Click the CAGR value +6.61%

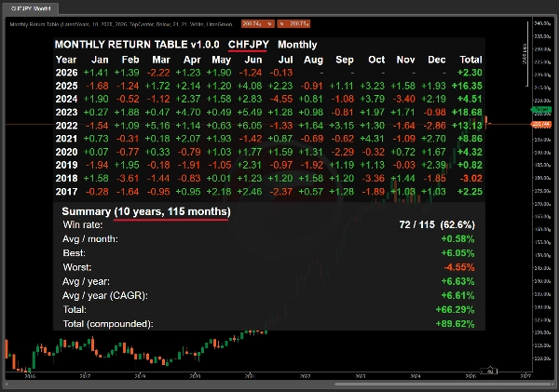pyautogui.click(x=457, y=295)
